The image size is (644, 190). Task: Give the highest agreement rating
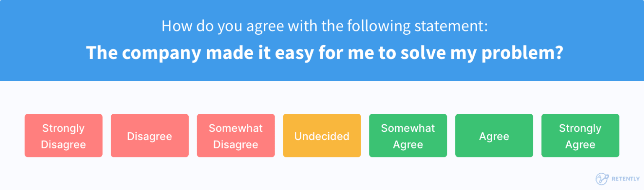click(x=580, y=136)
